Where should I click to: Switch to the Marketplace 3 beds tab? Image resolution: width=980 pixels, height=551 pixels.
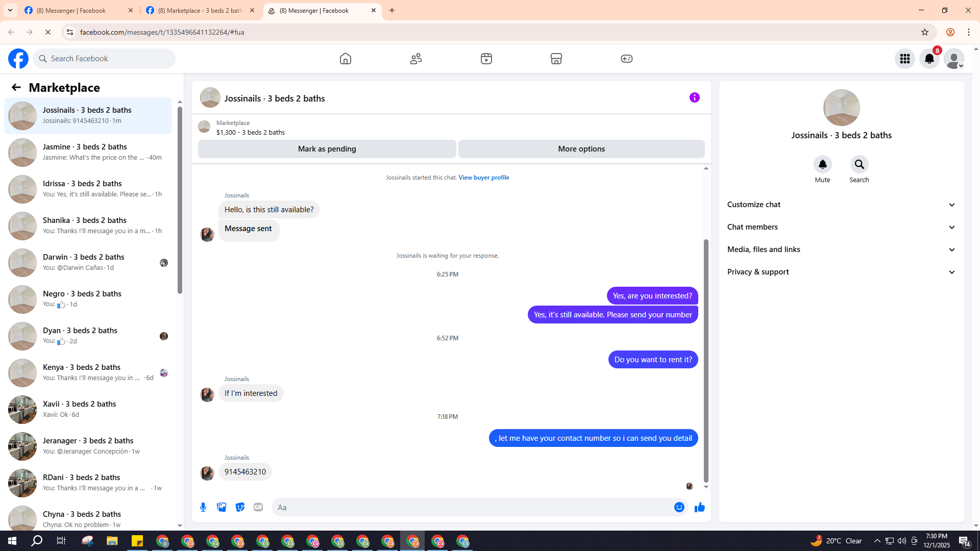click(201, 10)
